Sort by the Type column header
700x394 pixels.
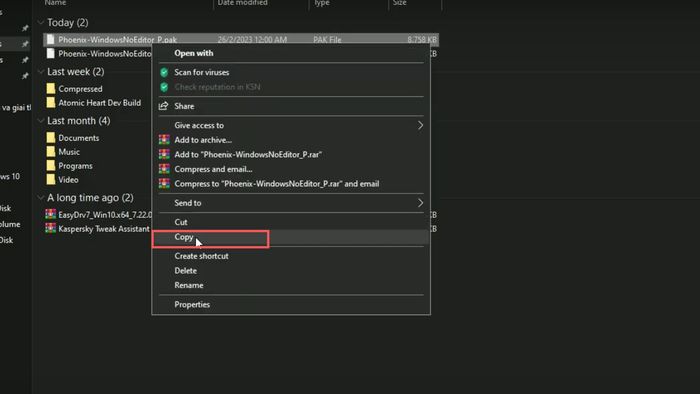point(321,3)
